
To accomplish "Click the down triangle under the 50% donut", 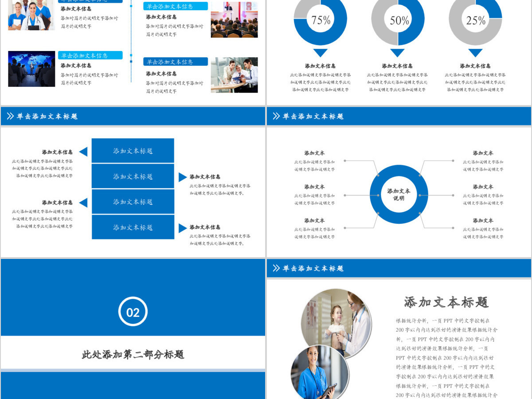I will 398,53.
